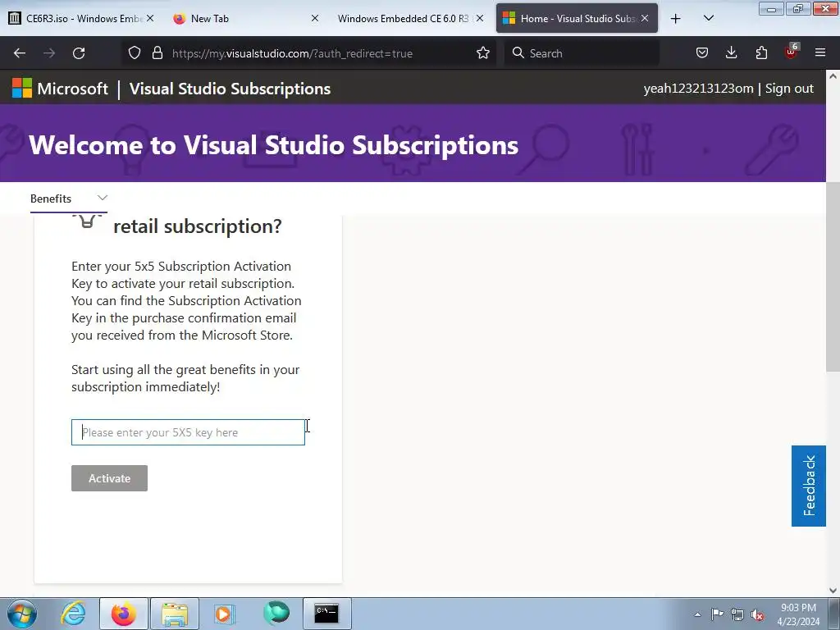Open Windows Media Player taskbar icon
Image resolution: width=840 pixels, height=630 pixels.
tap(225, 614)
